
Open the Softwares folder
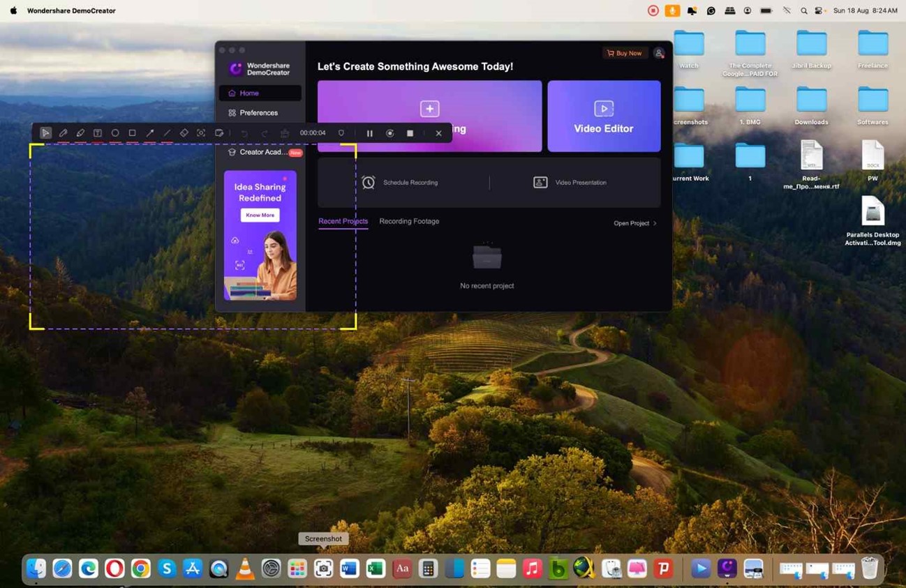873,105
